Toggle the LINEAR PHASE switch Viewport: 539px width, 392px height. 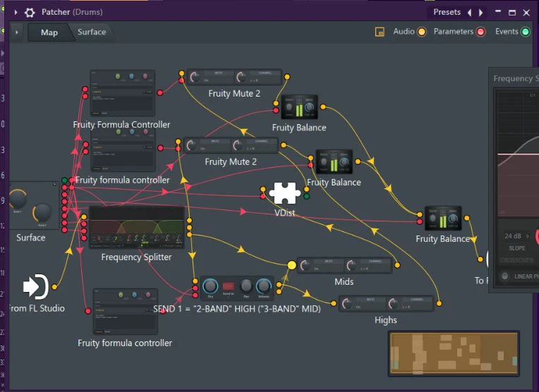point(504,276)
